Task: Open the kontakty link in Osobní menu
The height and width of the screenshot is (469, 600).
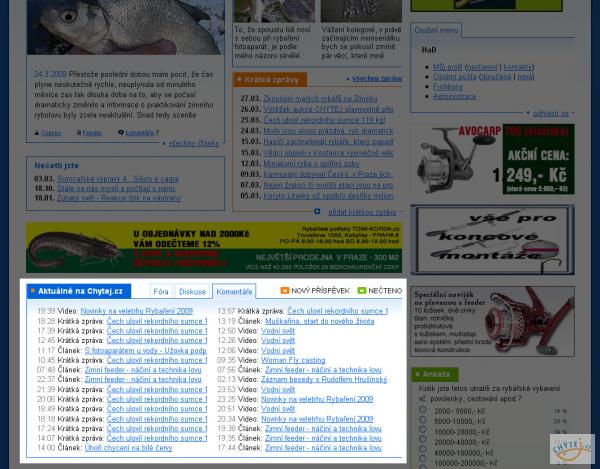Action: pyautogui.click(x=517, y=67)
